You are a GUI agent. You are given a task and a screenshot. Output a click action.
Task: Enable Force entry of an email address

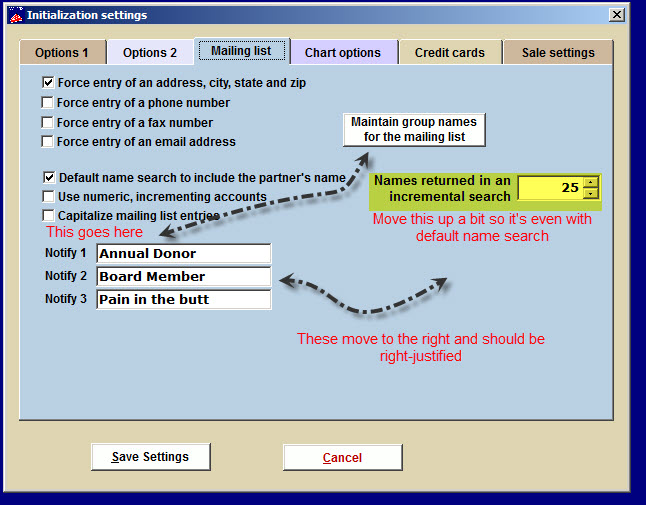pos(48,142)
